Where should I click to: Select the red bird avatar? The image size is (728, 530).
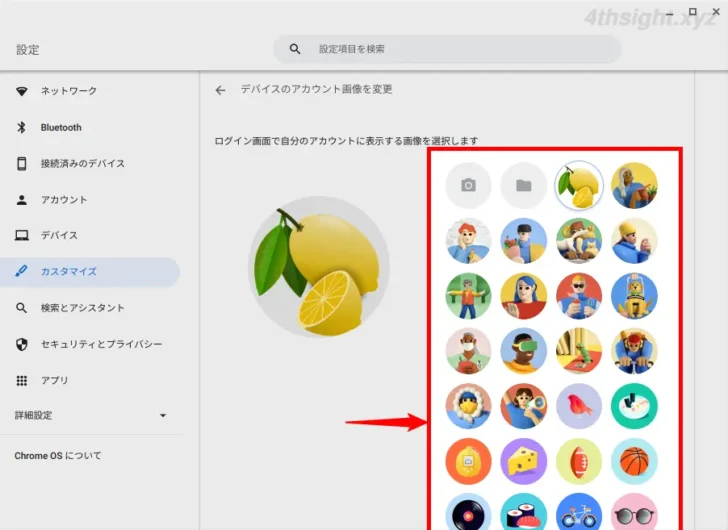[x=578, y=407]
